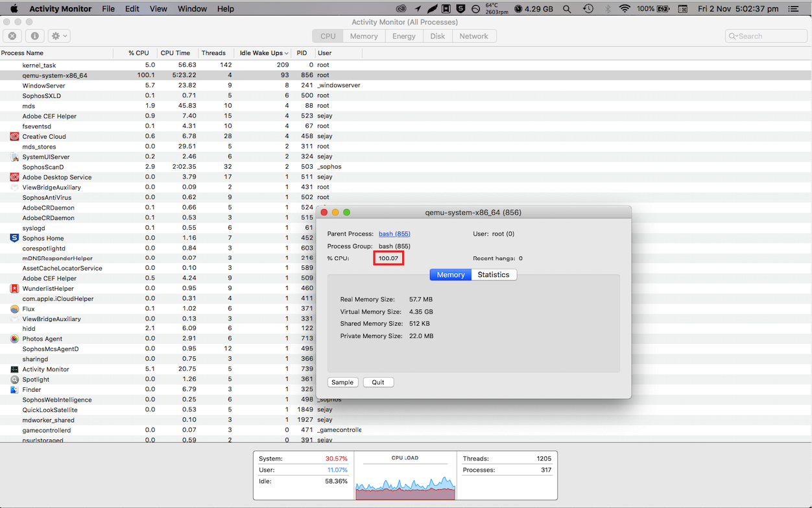Click the date and time in menu bar

pos(739,9)
